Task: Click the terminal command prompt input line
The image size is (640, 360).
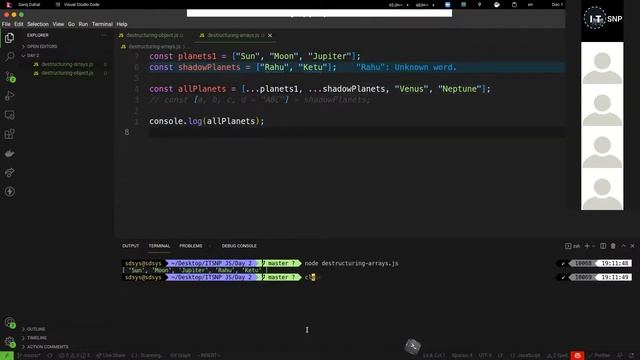Action: (376, 278)
